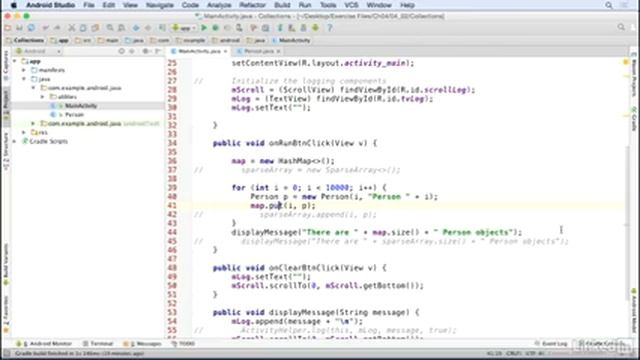Toggle the Gradle side panel tab
The image size is (640, 360).
click(x=634, y=119)
